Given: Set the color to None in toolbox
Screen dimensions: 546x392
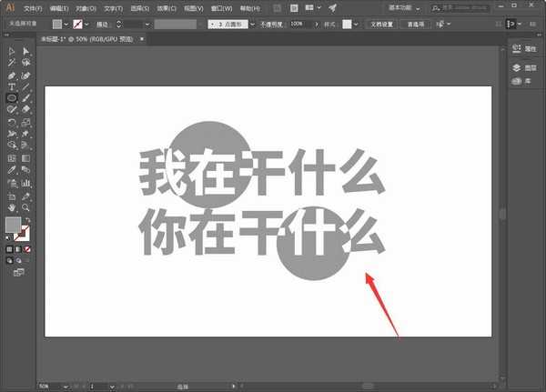Looking at the screenshot, I should point(28,248).
